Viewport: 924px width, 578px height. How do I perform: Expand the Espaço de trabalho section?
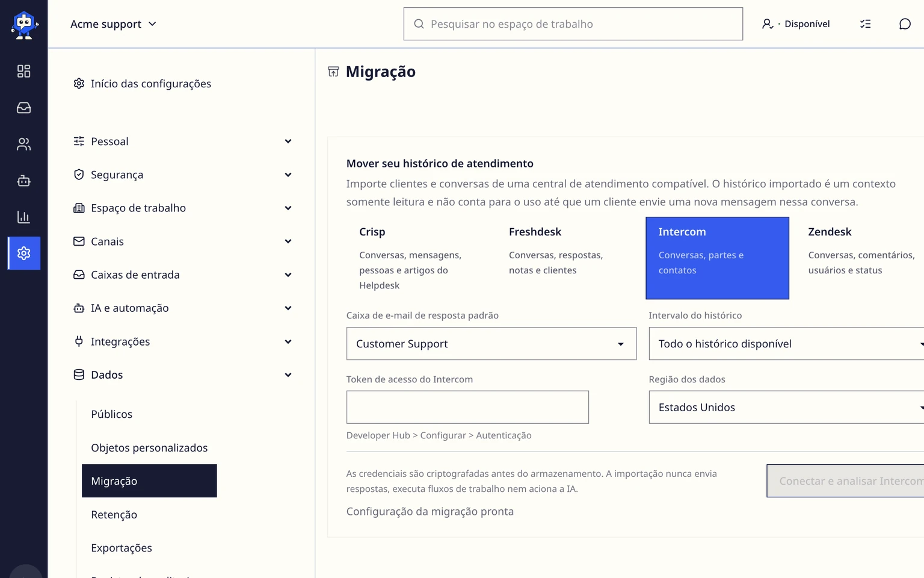pyautogui.click(x=183, y=208)
